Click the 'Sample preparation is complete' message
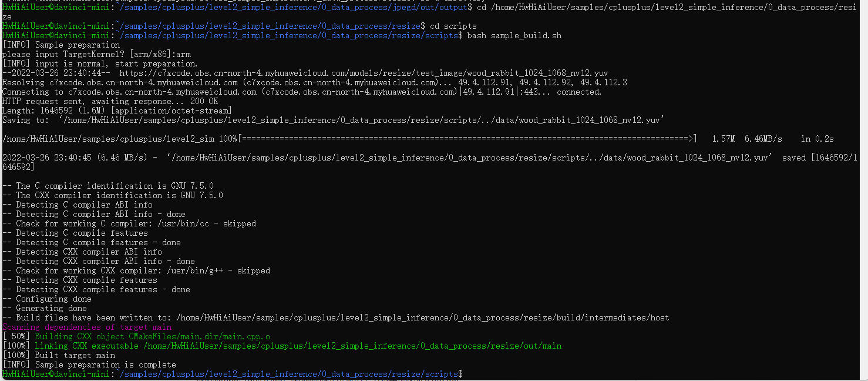The height and width of the screenshot is (381, 868). (x=89, y=365)
